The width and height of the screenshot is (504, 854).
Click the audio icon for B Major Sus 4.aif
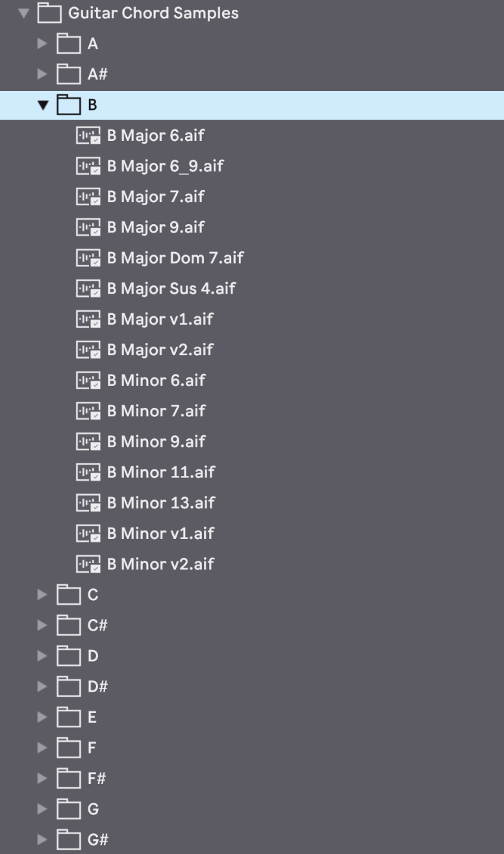[x=88, y=289]
